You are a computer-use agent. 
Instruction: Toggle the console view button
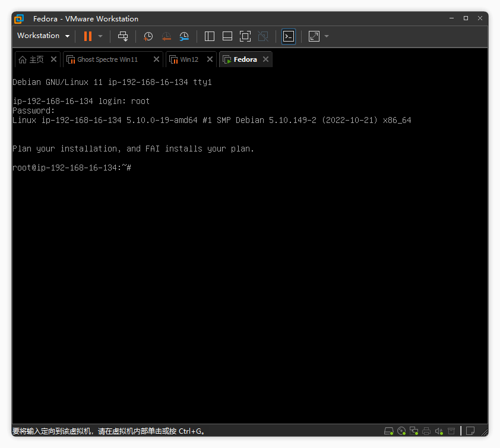pyautogui.click(x=289, y=36)
